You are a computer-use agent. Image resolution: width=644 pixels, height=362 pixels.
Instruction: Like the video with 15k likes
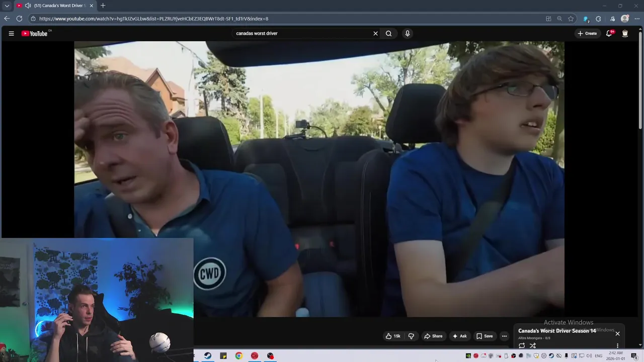coord(393,336)
